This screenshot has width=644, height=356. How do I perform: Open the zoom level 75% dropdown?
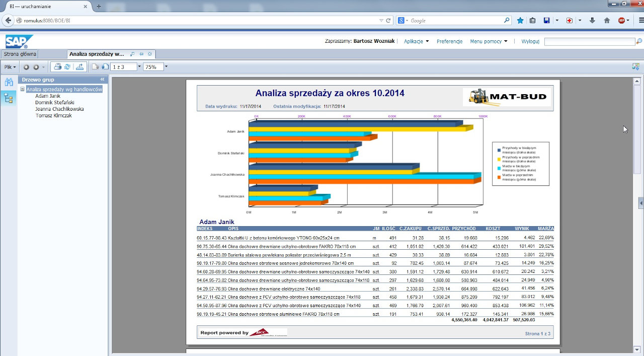(166, 66)
